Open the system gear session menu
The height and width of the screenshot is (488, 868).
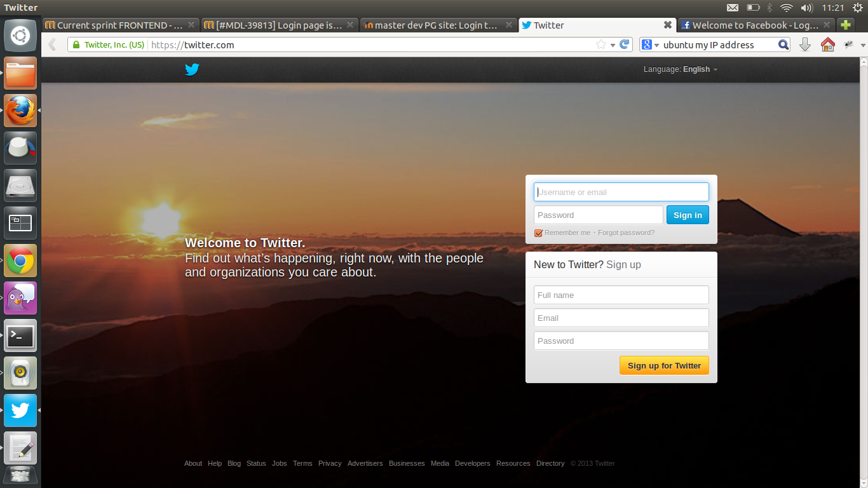click(857, 8)
